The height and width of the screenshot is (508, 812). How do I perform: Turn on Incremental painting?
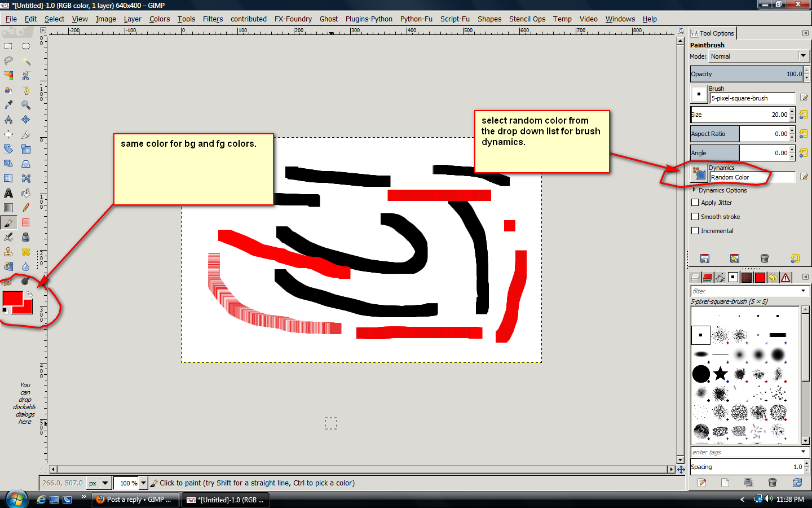coord(695,231)
